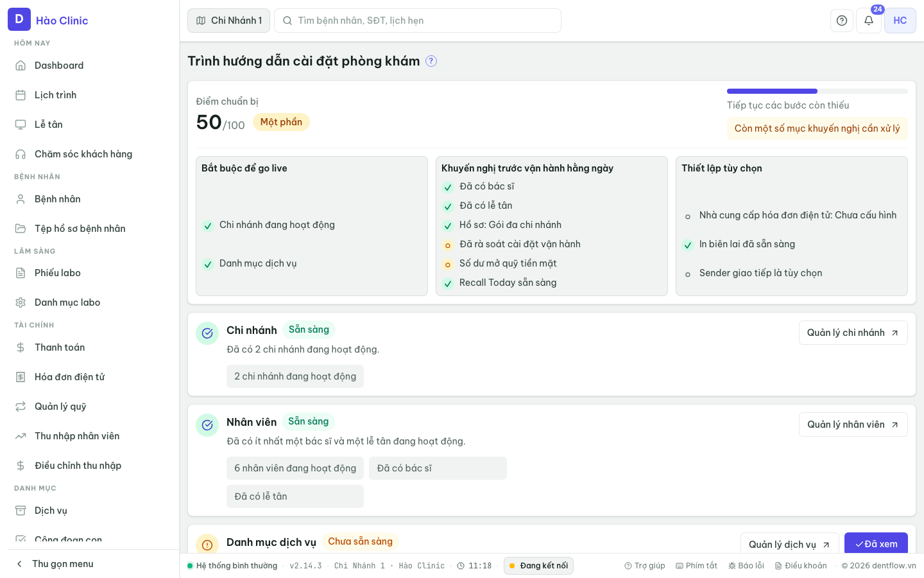The height and width of the screenshot is (578, 924).
Task: Click the 11:18 clock in status bar
Action: pyautogui.click(x=474, y=566)
